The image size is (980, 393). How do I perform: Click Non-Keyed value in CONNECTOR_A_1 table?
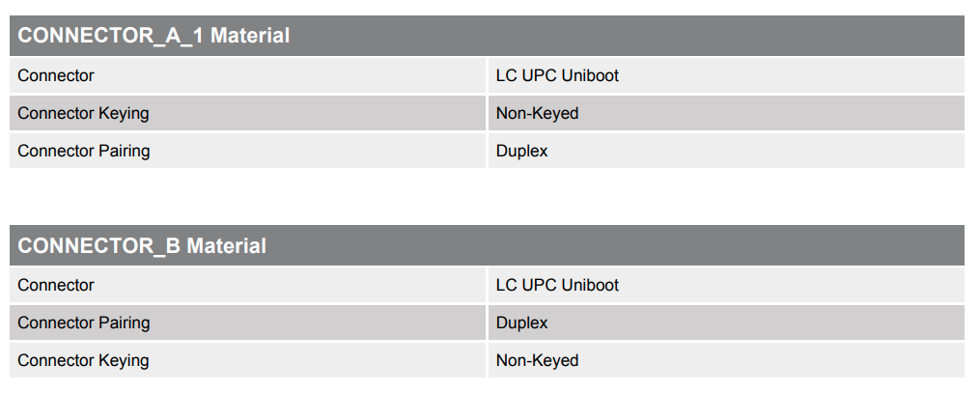pos(537,113)
